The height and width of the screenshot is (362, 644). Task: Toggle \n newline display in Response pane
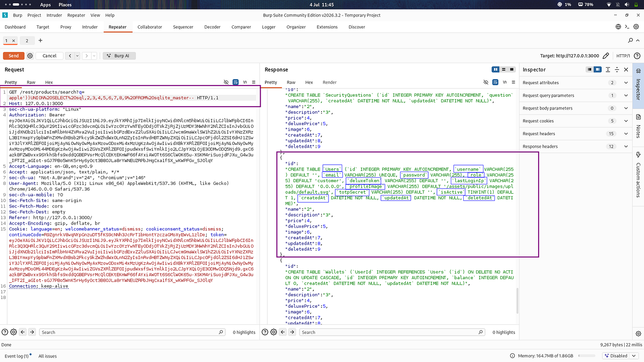[x=505, y=82]
